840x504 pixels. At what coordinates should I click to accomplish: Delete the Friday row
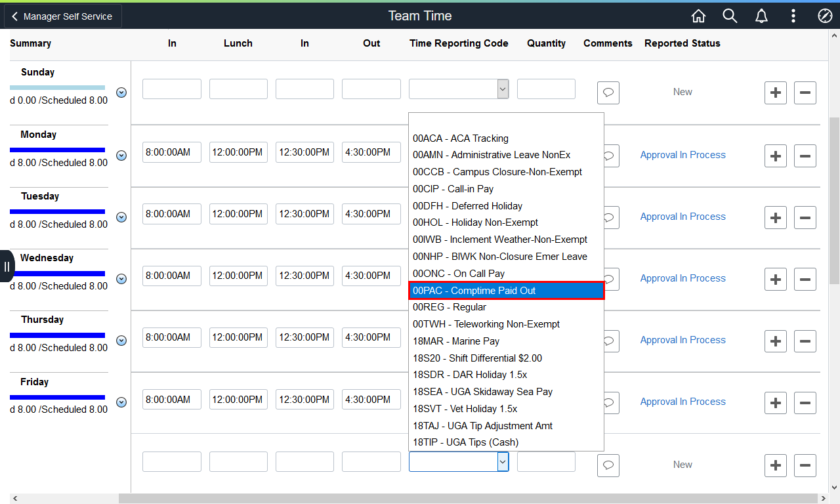pyautogui.click(x=805, y=403)
